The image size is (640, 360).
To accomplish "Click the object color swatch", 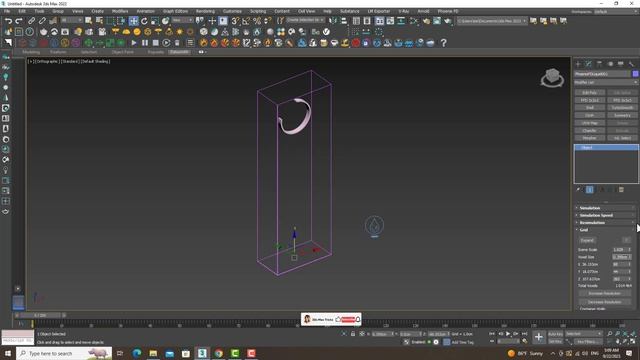I will point(635,74).
